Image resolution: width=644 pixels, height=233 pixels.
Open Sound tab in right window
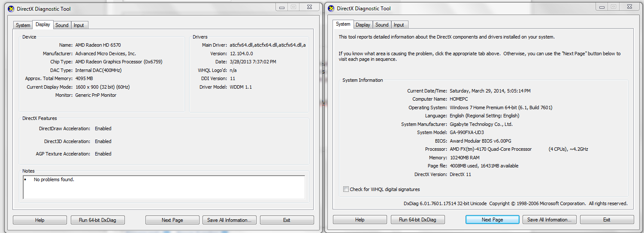(382, 25)
